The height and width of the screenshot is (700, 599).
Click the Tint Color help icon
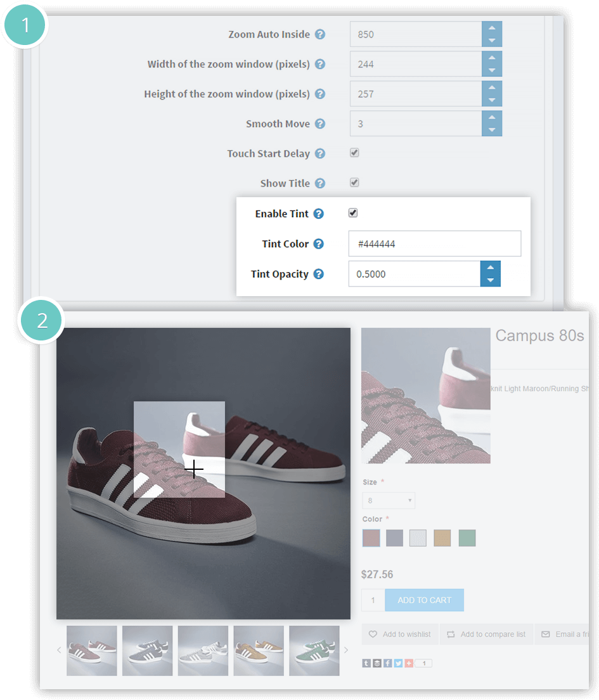pos(319,244)
